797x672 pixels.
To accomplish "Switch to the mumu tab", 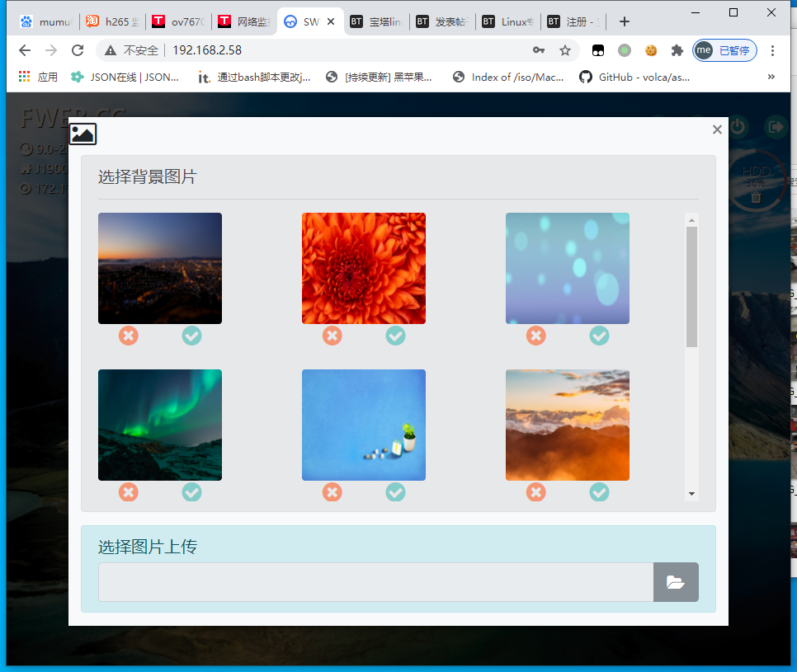I will coord(45,21).
